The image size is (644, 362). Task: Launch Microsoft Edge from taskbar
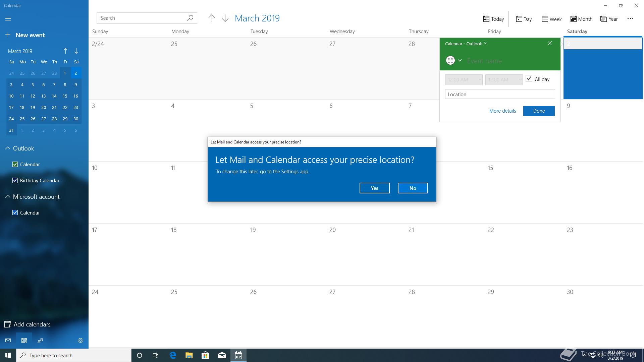click(x=173, y=355)
